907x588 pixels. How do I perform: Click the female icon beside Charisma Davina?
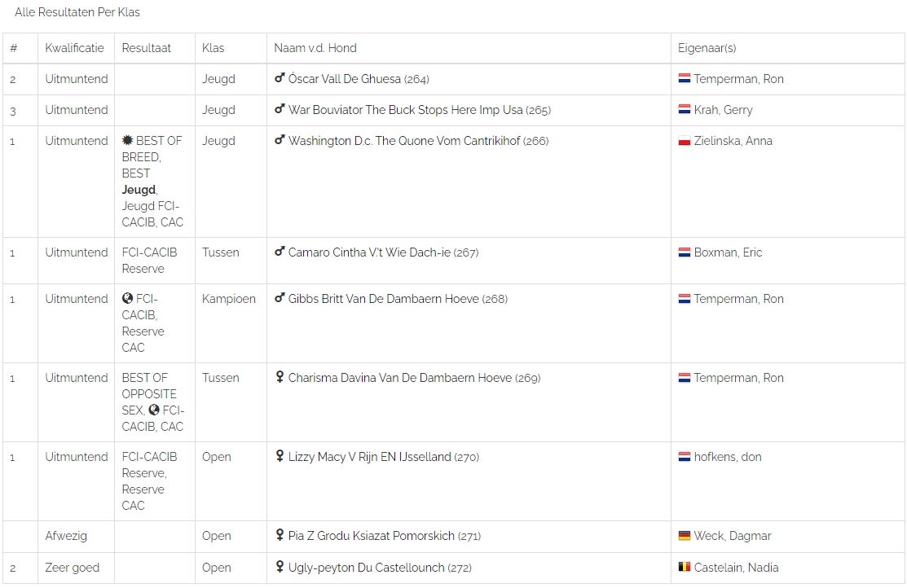[x=280, y=378]
